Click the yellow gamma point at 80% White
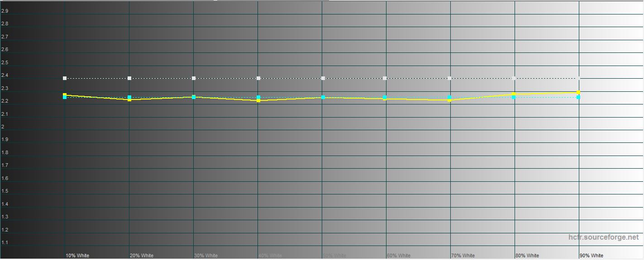 (514, 94)
